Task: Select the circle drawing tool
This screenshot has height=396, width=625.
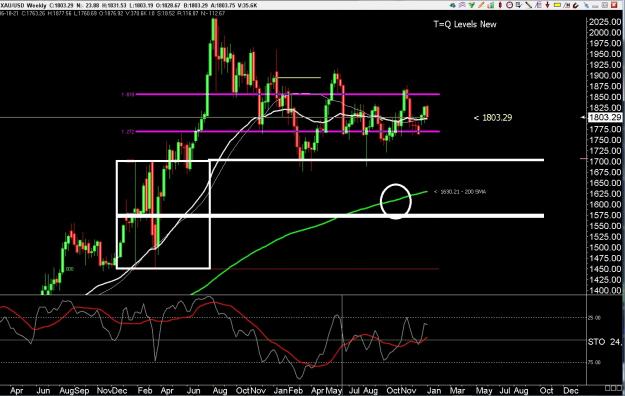Action: tap(509, 5)
